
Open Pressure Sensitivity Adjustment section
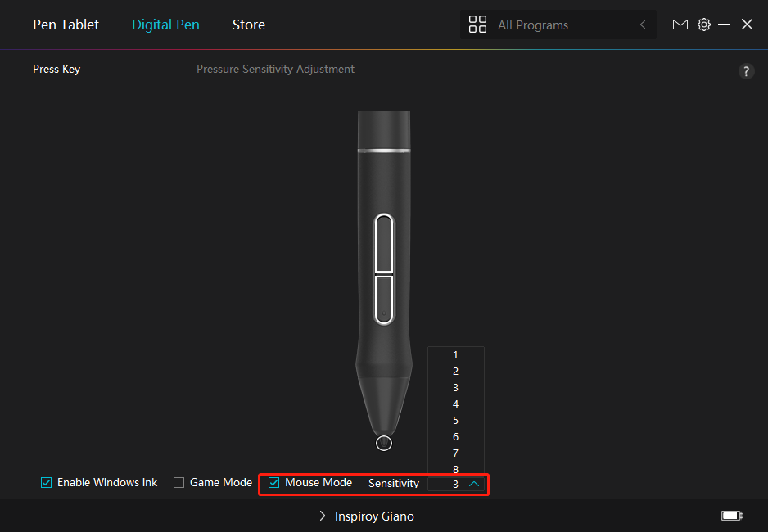click(x=275, y=70)
